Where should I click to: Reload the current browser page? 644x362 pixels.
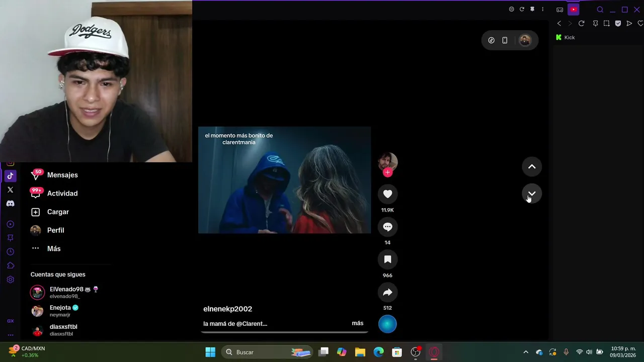(x=582, y=23)
